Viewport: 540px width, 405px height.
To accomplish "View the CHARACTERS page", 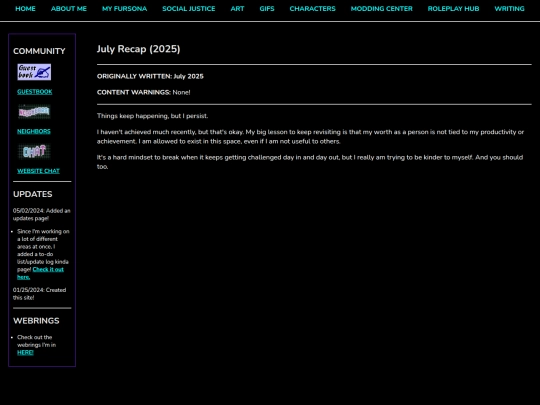I will pyautogui.click(x=312, y=9).
